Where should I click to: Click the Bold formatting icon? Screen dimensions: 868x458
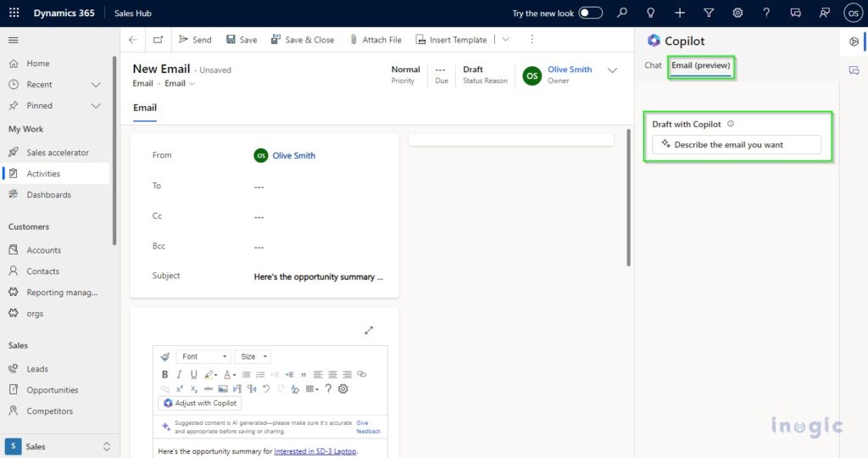coord(164,374)
